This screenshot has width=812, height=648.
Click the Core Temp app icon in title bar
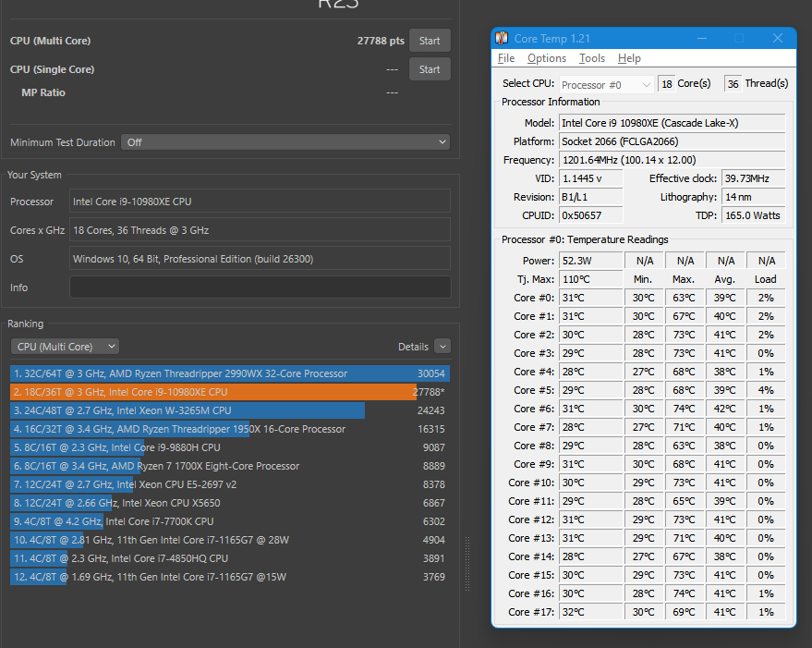pyautogui.click(x=502, y=38)
